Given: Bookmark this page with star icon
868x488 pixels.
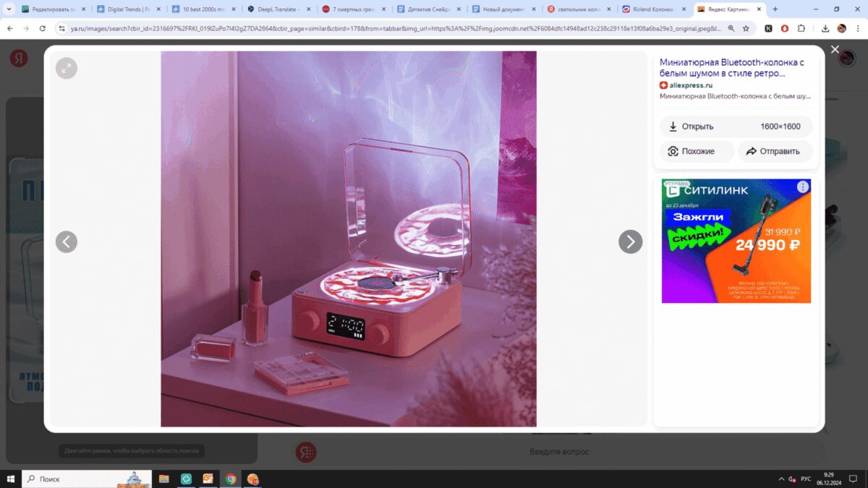Looking at the screenshot, I should pyautogui.click(x=746, y=28).
